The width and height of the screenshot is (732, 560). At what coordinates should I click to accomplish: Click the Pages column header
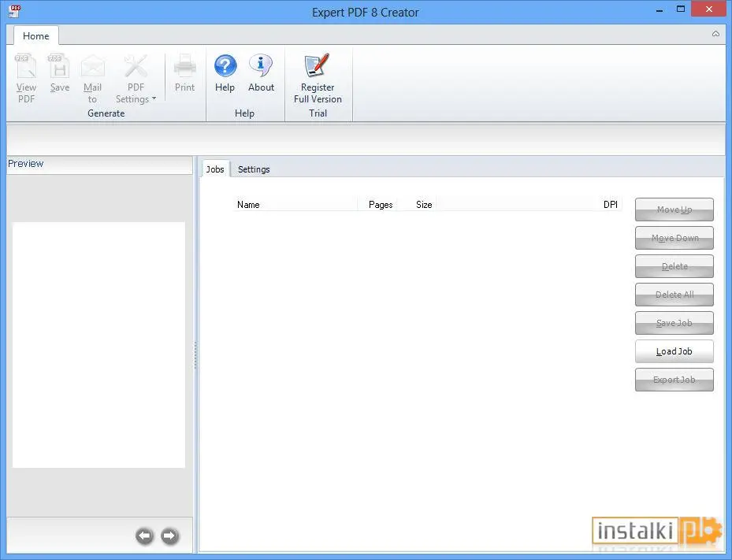pos(377,205)
